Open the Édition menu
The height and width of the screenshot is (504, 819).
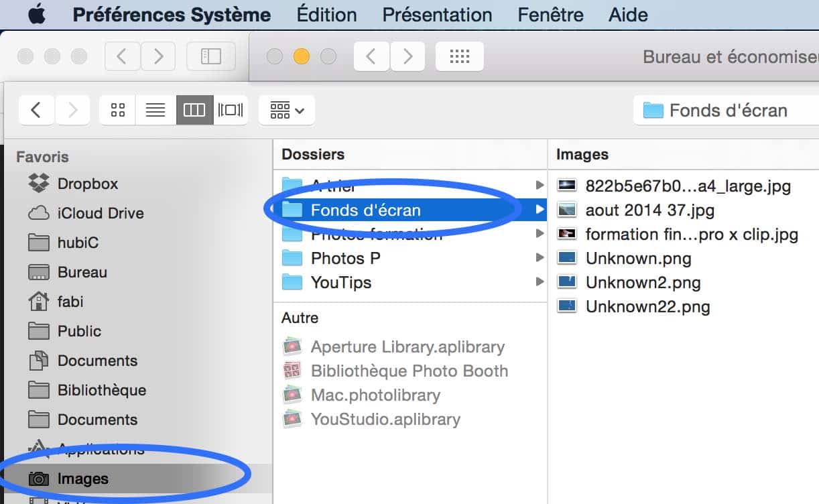pos(326,15)
